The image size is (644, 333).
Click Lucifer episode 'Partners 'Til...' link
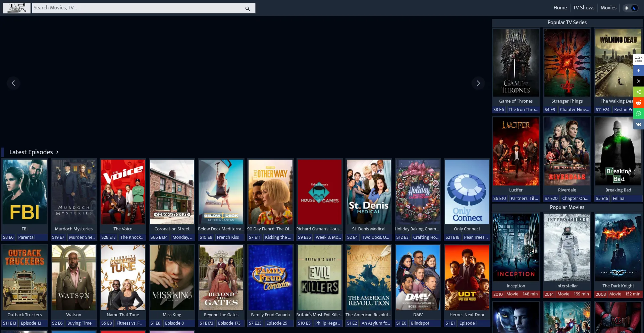point(524,199)
